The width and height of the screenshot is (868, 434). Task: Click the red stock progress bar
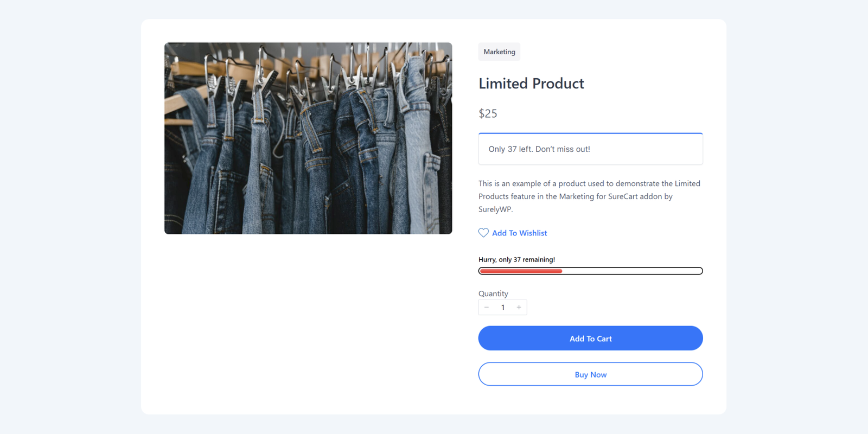tap(520, 271)
